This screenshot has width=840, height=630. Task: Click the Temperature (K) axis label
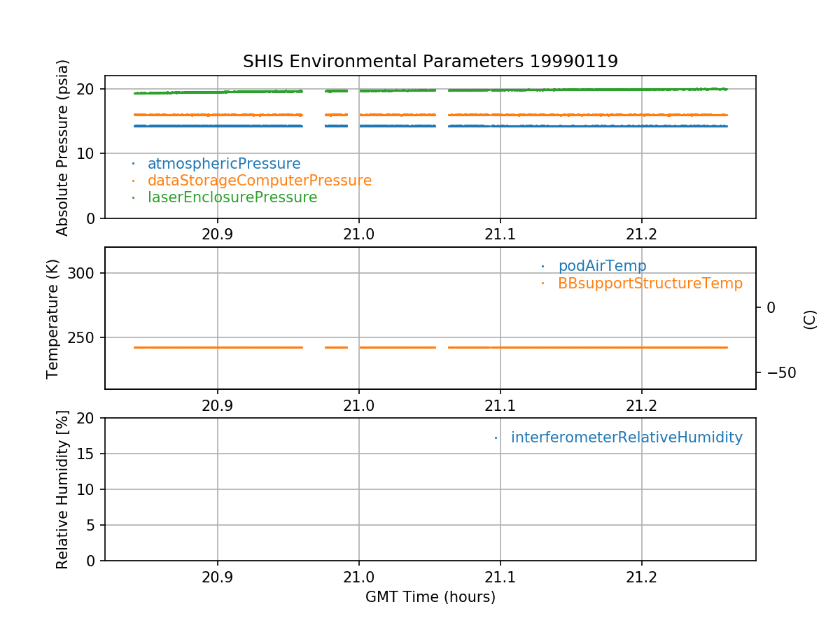[53, 318]
